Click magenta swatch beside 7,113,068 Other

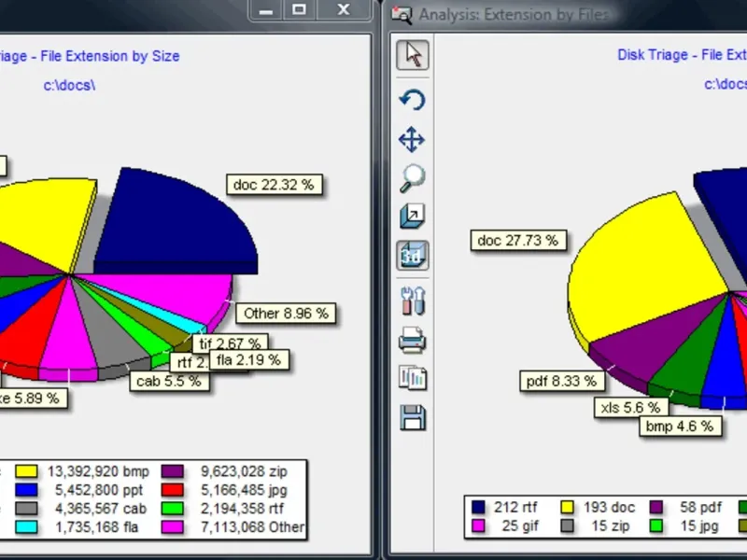(x=173, y=526)
